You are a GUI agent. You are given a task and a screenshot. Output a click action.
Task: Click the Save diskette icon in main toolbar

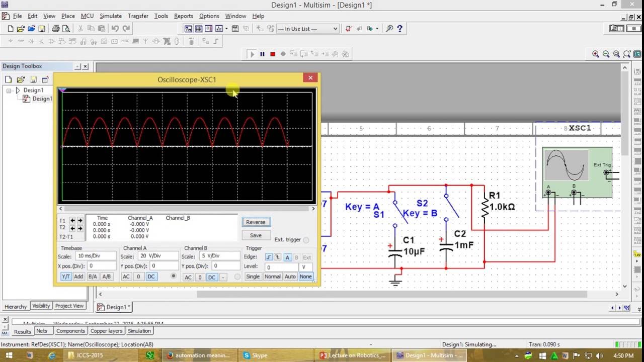point(42,29)
